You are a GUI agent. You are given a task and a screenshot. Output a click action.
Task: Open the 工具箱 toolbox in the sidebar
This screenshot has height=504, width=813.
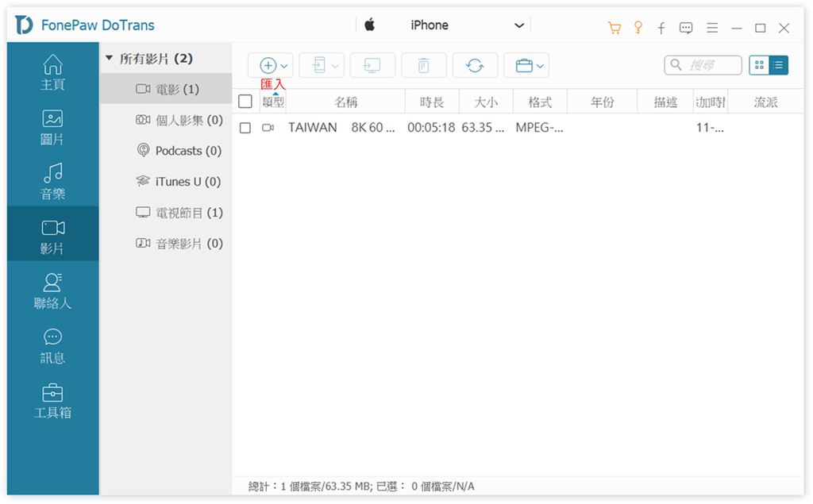coord(52,401)
